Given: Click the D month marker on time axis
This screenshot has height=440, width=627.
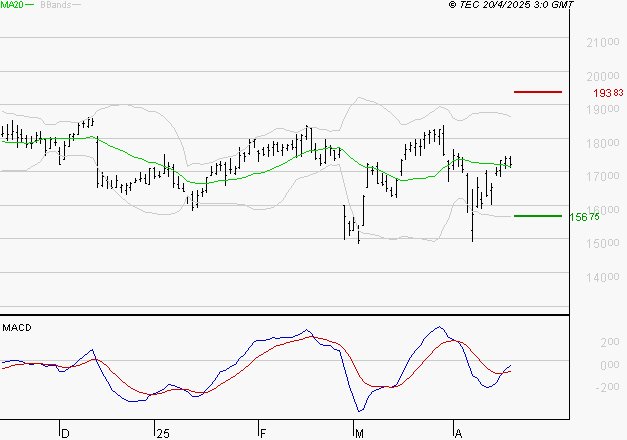Looking at the screenshot, I should coord(65,434).
